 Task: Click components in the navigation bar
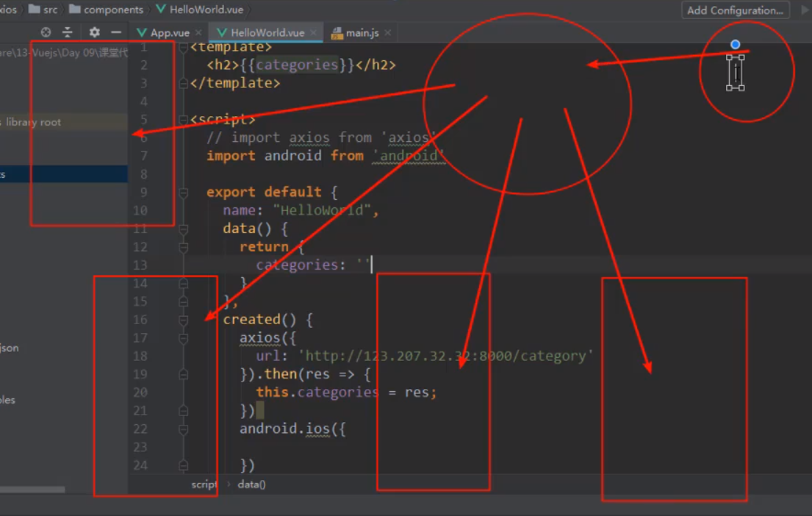pos(113,10)
